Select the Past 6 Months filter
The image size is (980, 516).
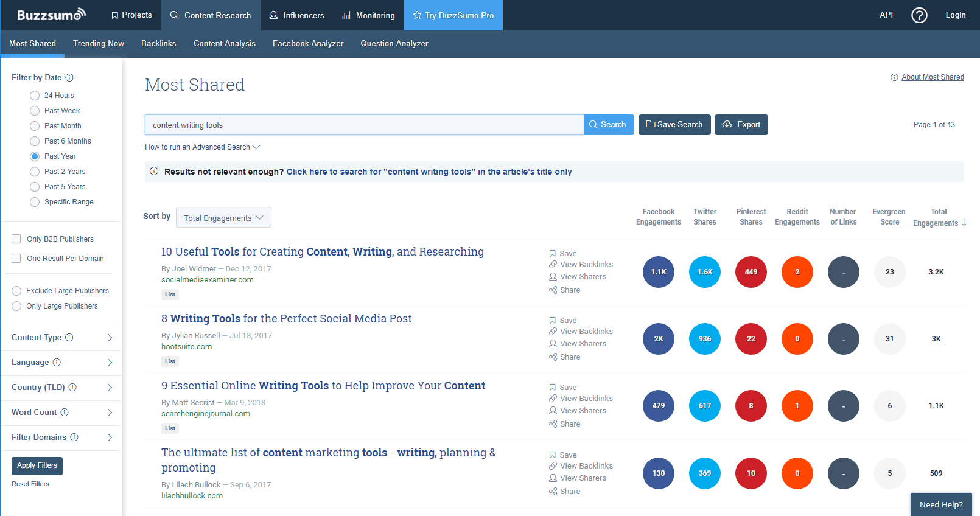tap(35, 141)
